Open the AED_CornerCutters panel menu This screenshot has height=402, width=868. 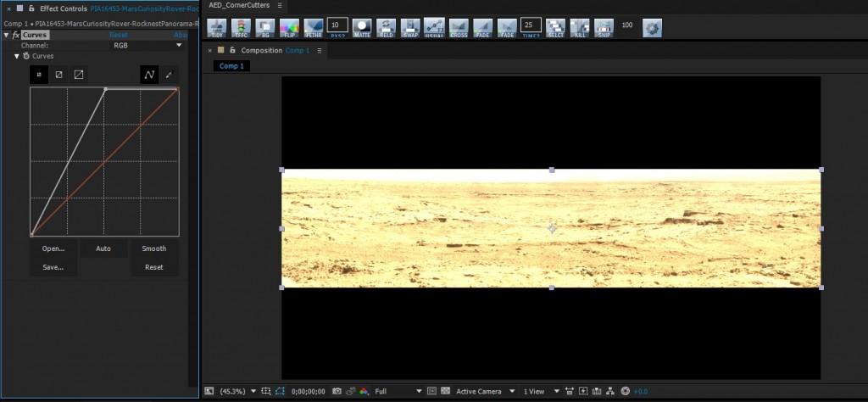[280, 5]
